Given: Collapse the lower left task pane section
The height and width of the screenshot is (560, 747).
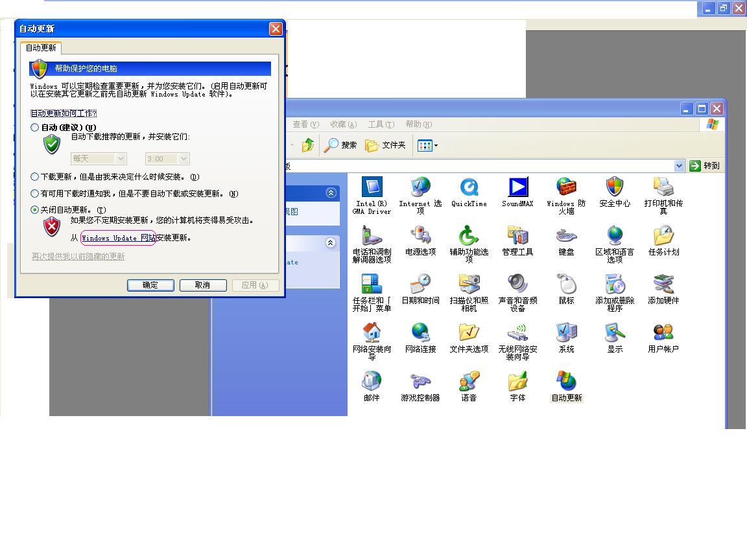Looking at the screenshot, I should (x=331, y=243).
